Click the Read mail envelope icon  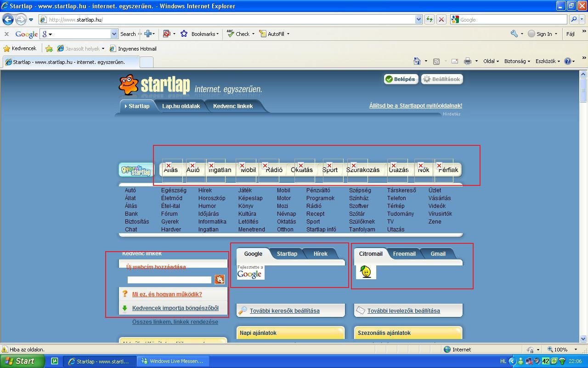click(455, 61)
